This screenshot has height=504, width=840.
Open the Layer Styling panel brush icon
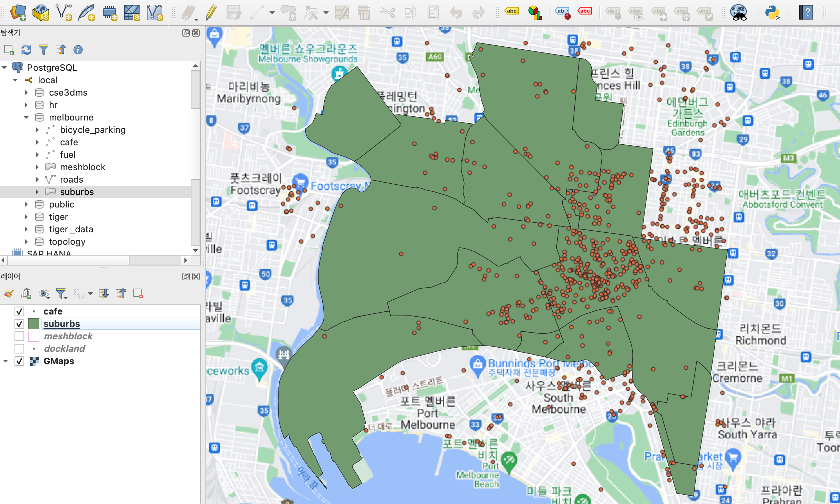pyautogui.click(x=9, y=294)
